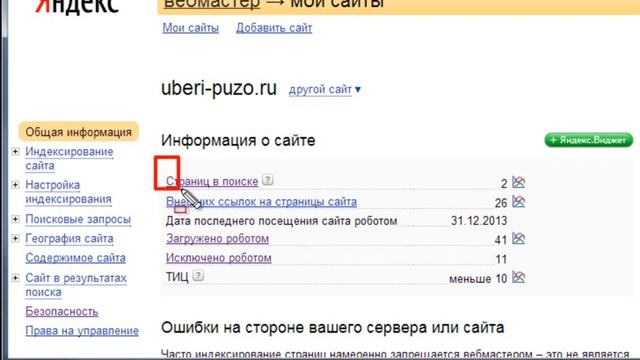The width and height of the screenshot is (640, 360).
Task: Open Безопасность sidebar link
Action: 62,311
